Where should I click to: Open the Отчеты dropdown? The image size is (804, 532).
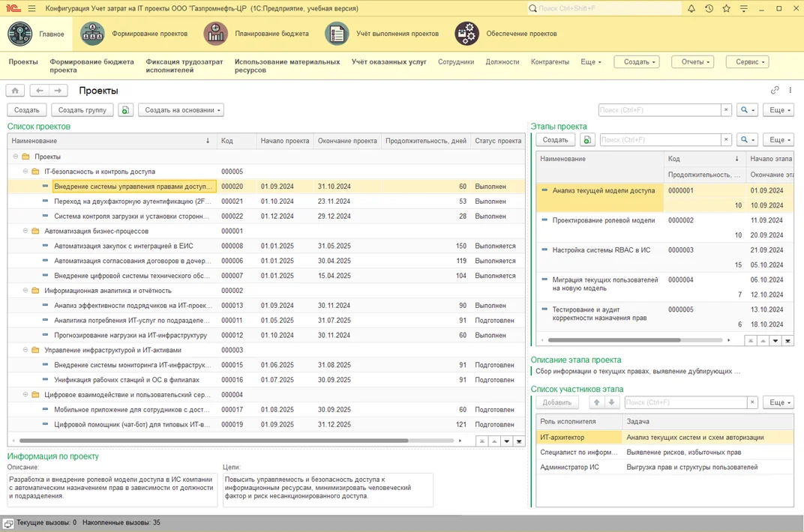(693, 62)
